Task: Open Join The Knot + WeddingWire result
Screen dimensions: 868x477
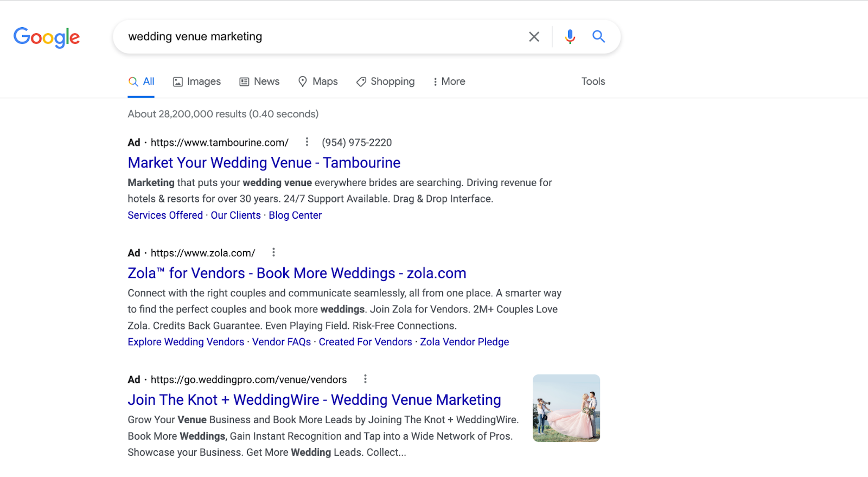Action: [315, 400]
